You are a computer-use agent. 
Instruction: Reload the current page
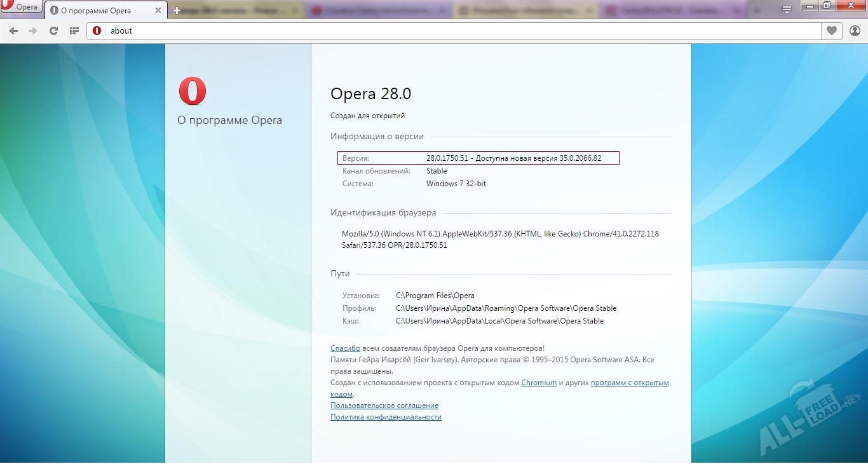pos(53,31)
